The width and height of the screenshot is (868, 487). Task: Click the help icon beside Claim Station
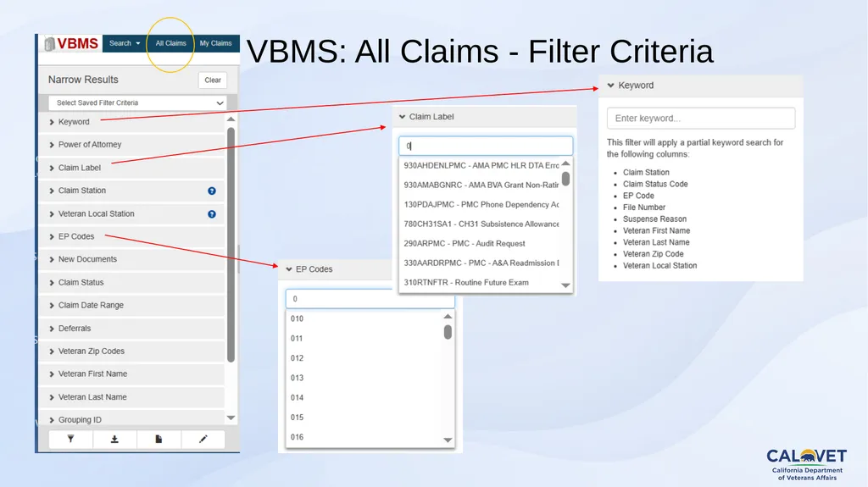pyautogui.click(x=211, y=191)
